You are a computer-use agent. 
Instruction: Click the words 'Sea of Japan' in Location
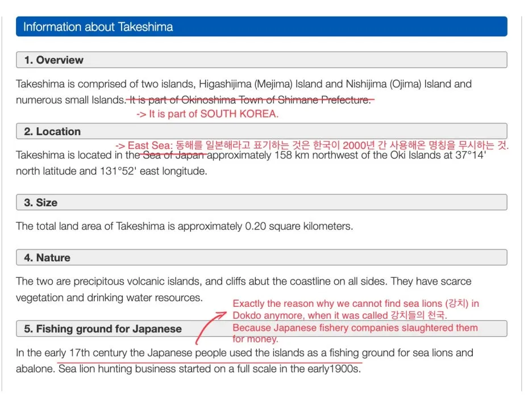click(174, 155)
